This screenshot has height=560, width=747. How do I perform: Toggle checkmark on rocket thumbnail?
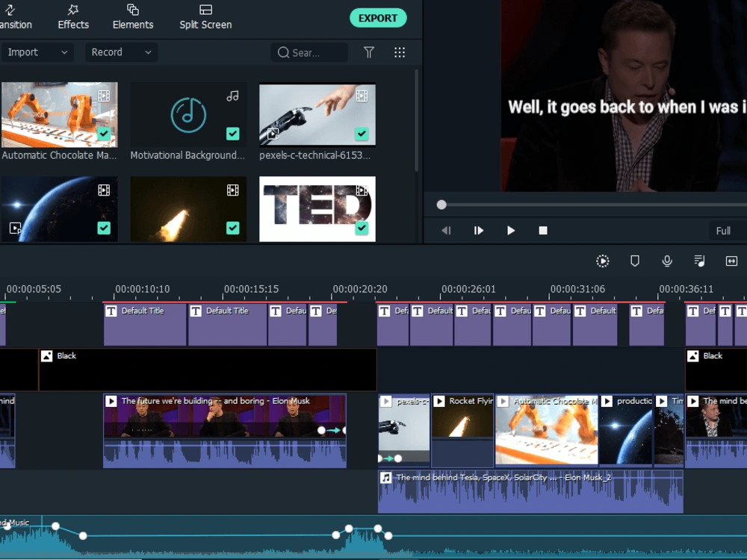coord(232,228)
